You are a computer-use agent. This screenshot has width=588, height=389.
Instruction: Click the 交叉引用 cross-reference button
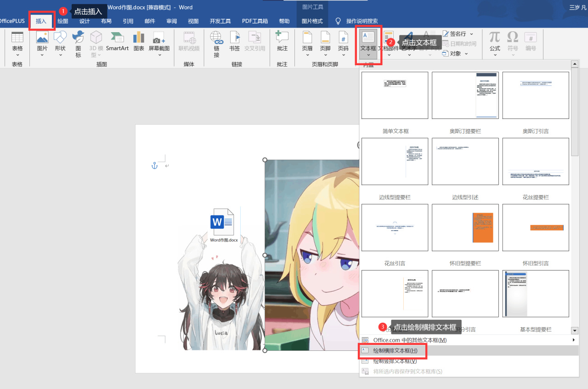pyautogui.click(x=254, y=41)
